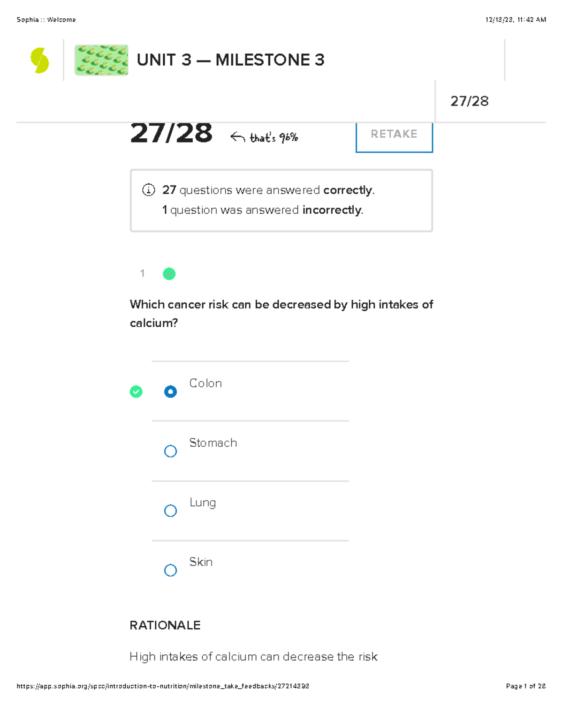Click the Sophia logo icon
This screenshot has width=563, height=728.
coord(39,60)
